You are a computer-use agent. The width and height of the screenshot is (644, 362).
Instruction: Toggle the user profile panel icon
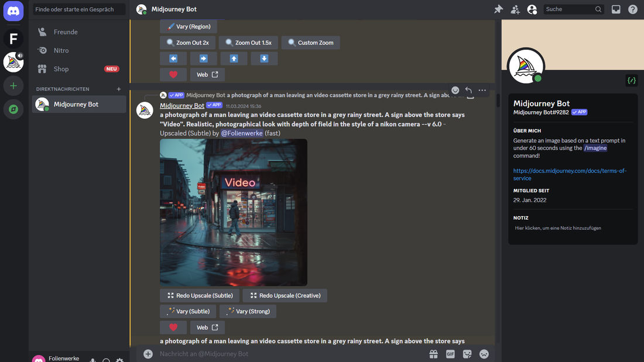532,9
